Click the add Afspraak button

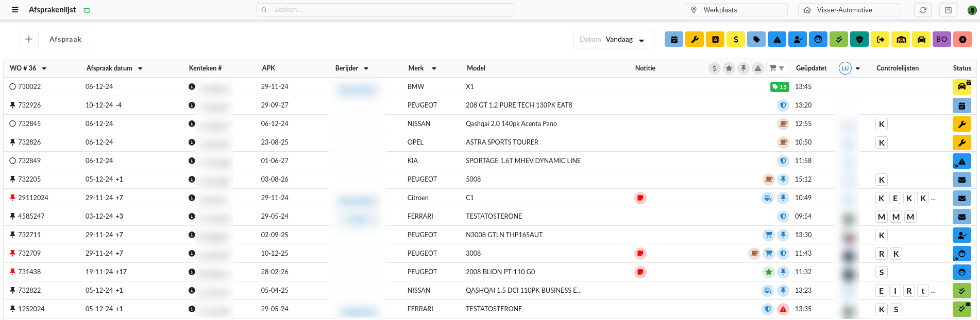click(x=57, y=40)
